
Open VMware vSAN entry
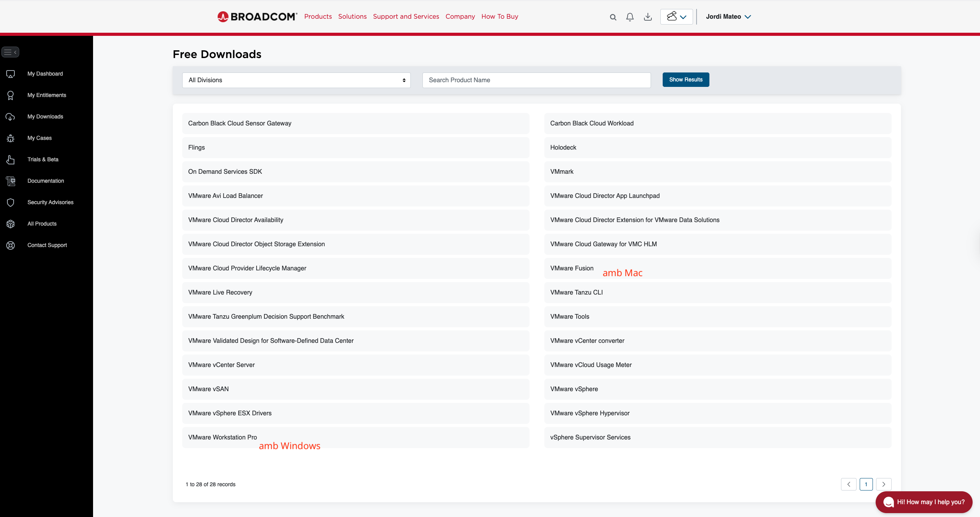(x=355, y=389)
